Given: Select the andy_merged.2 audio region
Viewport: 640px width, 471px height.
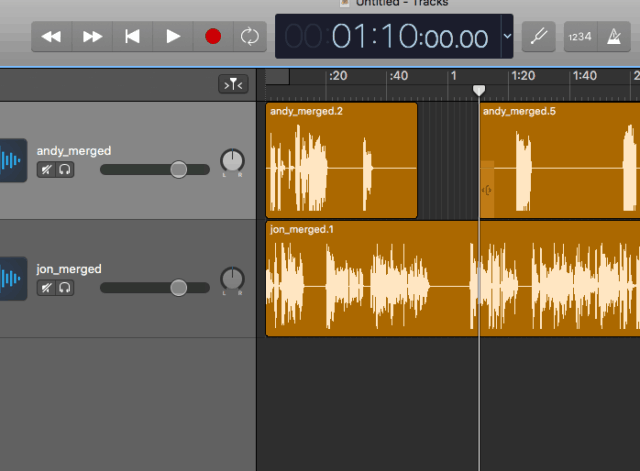Looking at the screenshot, I should [342, 160].
